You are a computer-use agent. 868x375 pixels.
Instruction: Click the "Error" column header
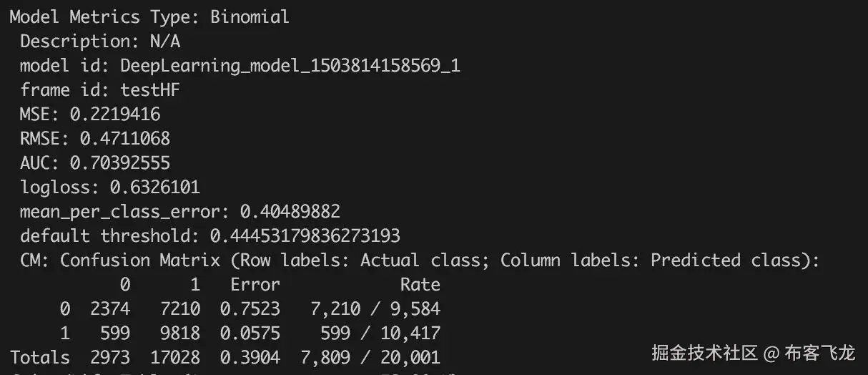tap(255, 285)
